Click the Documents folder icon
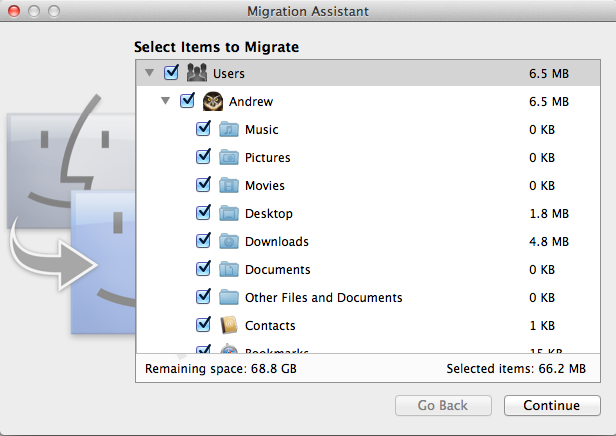The width and height of the screenshot is (616, 436). [230, 269]
